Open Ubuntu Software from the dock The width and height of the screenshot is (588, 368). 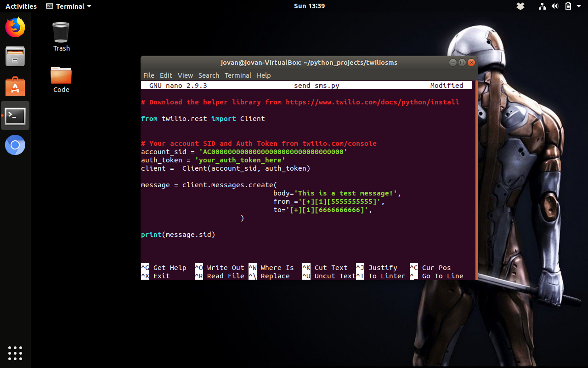click(15, 86)
